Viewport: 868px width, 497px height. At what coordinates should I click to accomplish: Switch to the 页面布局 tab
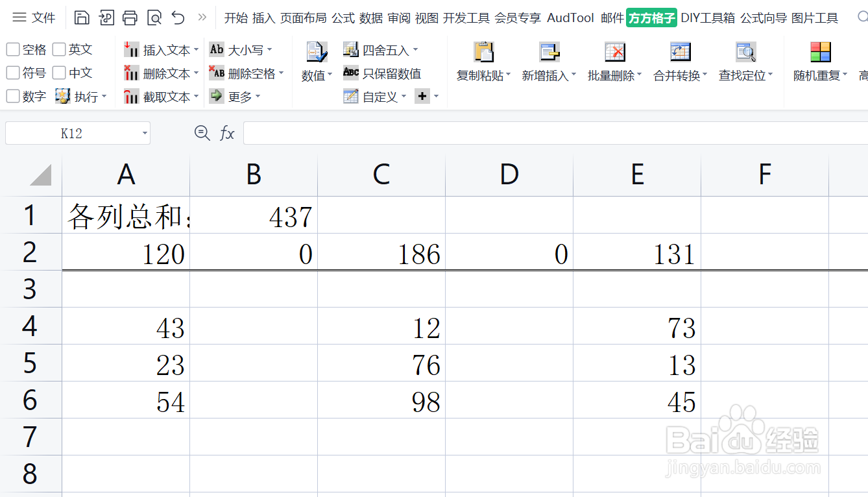304,18
